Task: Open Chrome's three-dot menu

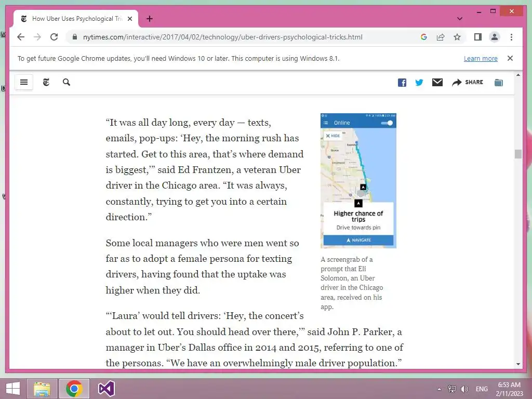Action: coord(511,37)
